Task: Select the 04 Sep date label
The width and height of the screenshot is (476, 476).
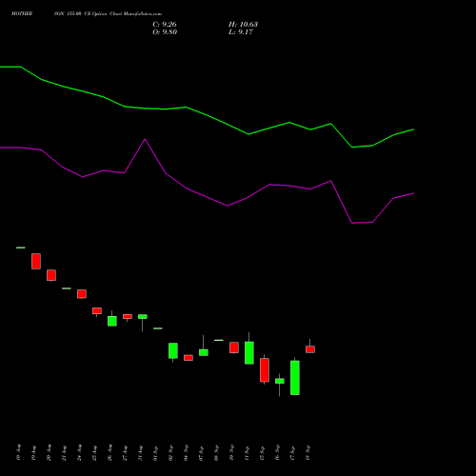Action: point(186,453)
